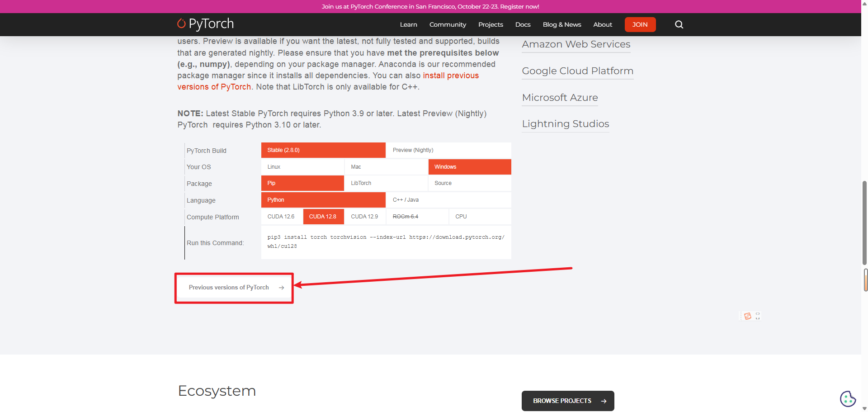This screenshot has width=868, height=412.
Task: Open the search magnifier icon
Action: coord(679,24)
